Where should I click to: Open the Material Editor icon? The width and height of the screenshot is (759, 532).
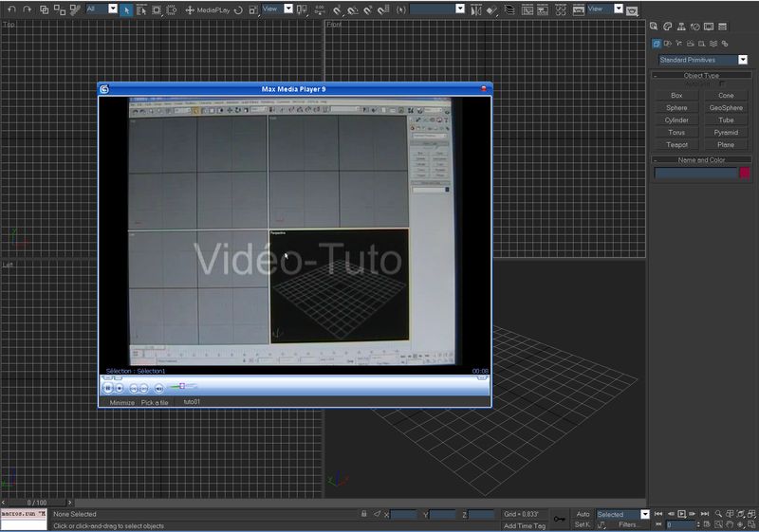click(x=561, y=9)
